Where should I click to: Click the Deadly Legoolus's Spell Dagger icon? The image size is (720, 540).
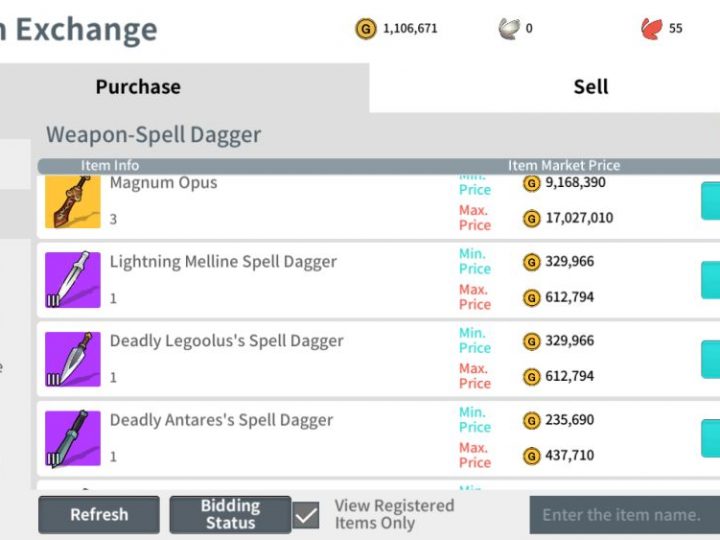73,359
